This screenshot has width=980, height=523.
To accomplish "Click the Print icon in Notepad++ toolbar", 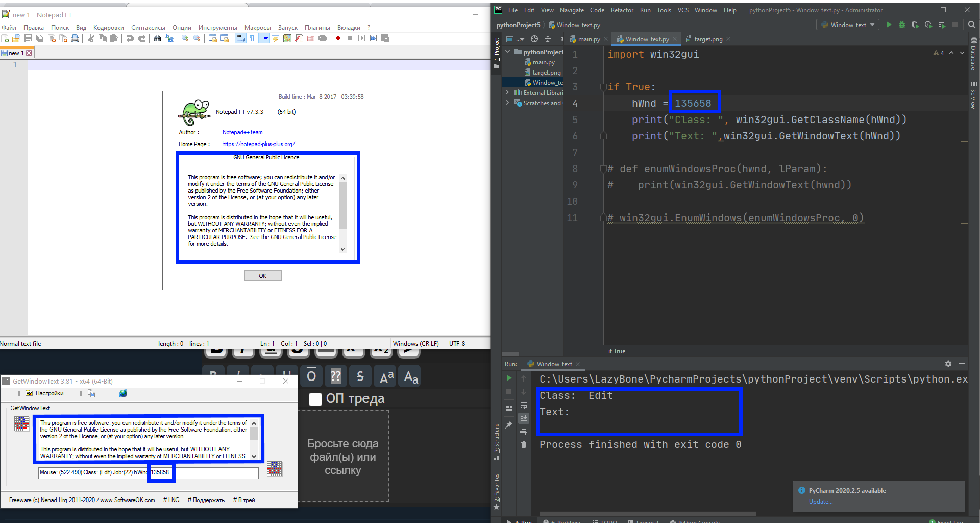I will (75, 38).
